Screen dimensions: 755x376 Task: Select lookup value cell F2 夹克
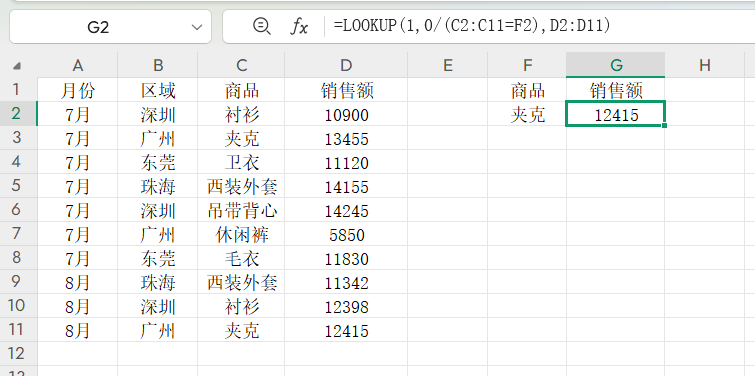coord(527,115)
